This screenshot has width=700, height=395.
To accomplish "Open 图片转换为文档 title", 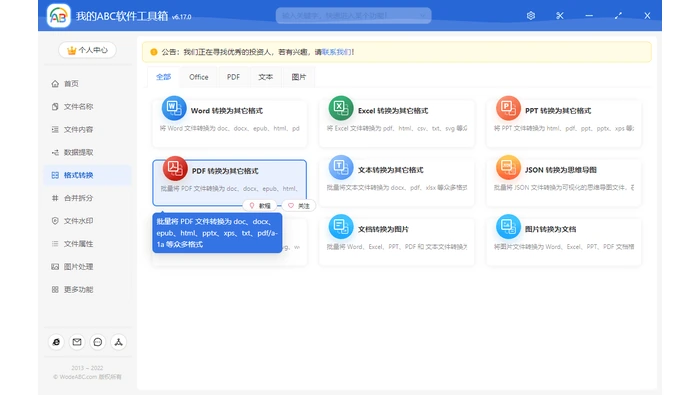I will pos(550,229).
